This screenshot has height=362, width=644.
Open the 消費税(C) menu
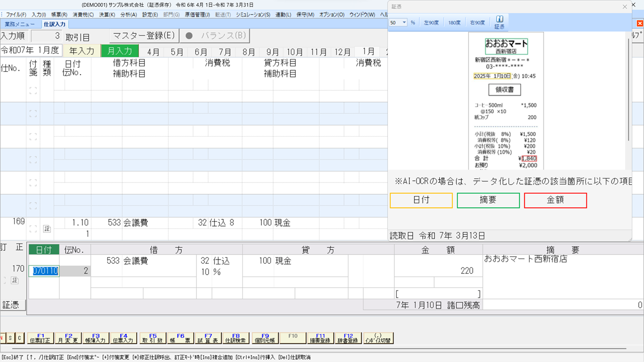pyautogui.click(x=83, y=14)
